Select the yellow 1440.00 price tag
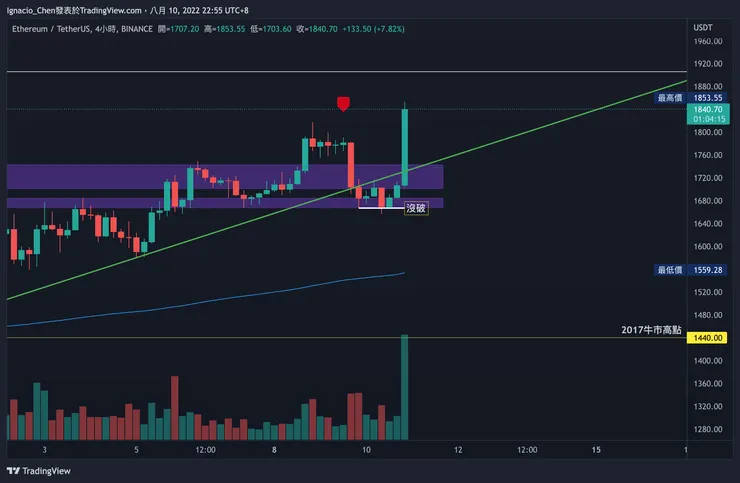740x483 pixels. [x=707, y=338]
